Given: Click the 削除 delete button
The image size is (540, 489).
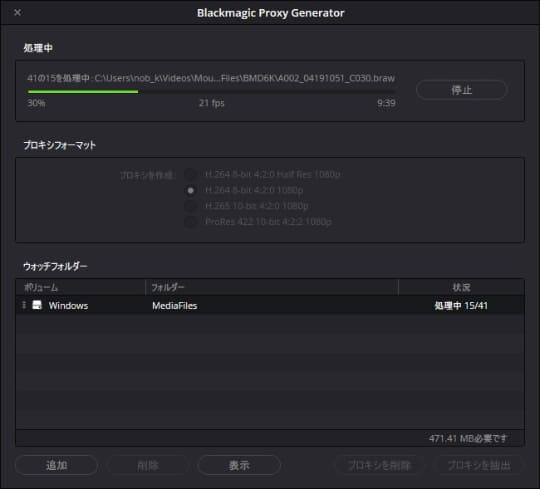Looking at the screenshot, I should tap(148, 465).
